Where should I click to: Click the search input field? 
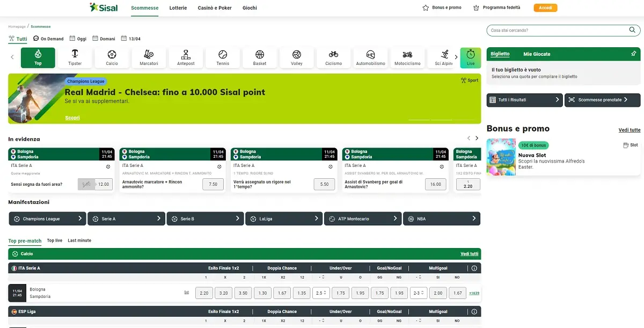557,31
